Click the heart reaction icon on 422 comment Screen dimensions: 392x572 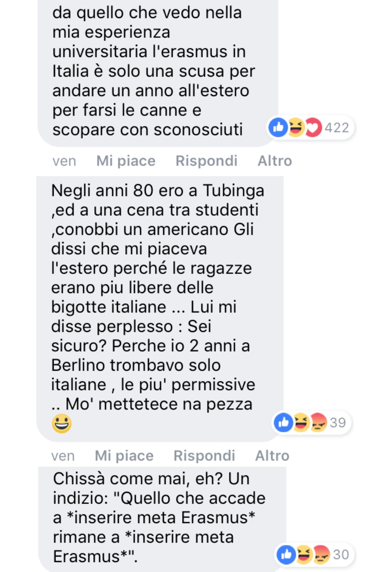click(x=313, y=127)
